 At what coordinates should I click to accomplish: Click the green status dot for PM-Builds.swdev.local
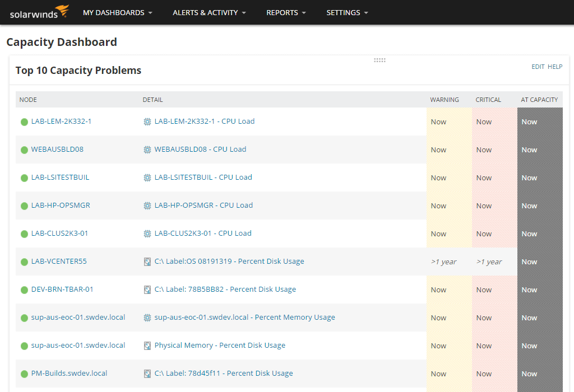click(24, 374)
